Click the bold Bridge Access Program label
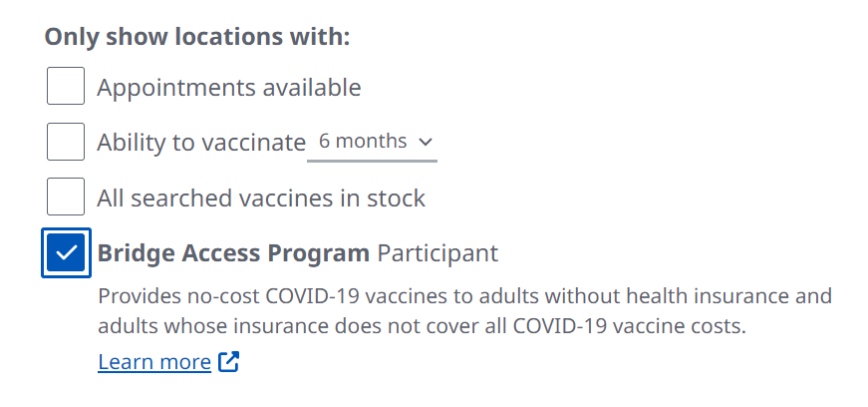Screen dimensions: 868x407 233,253
